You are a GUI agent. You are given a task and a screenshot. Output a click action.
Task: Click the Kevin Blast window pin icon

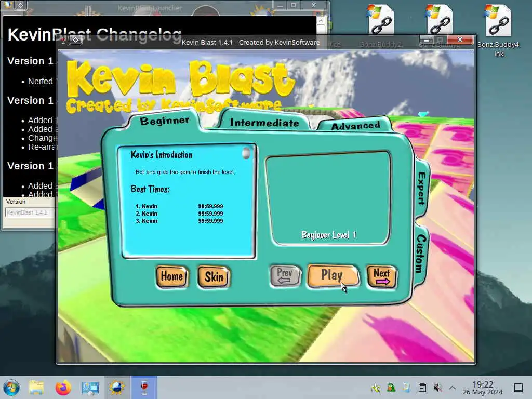coord(75,40)
